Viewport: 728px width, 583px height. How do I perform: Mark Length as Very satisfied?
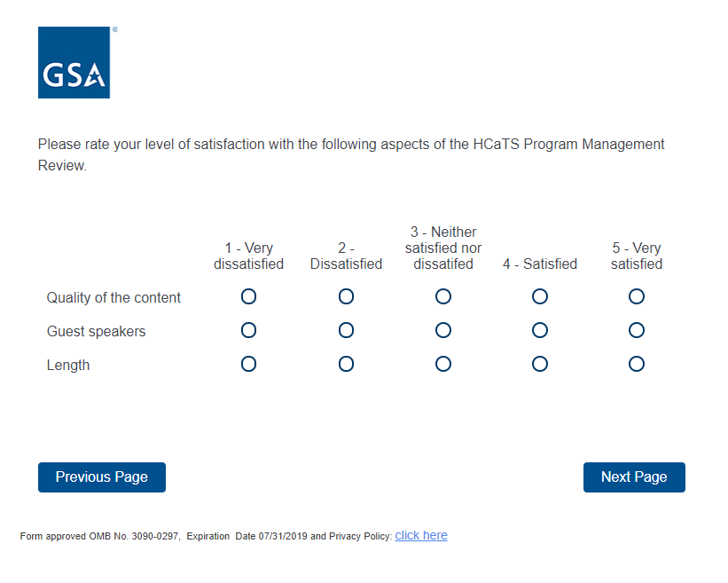[x=636, y=364]
